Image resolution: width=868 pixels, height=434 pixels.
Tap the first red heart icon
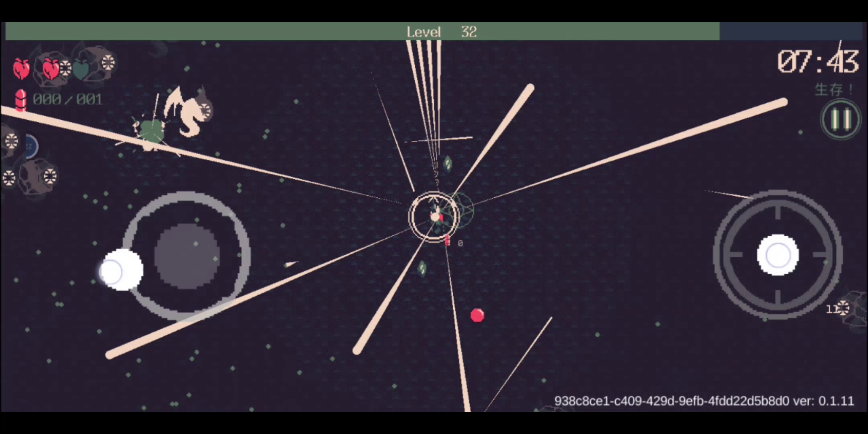(21, 69)
